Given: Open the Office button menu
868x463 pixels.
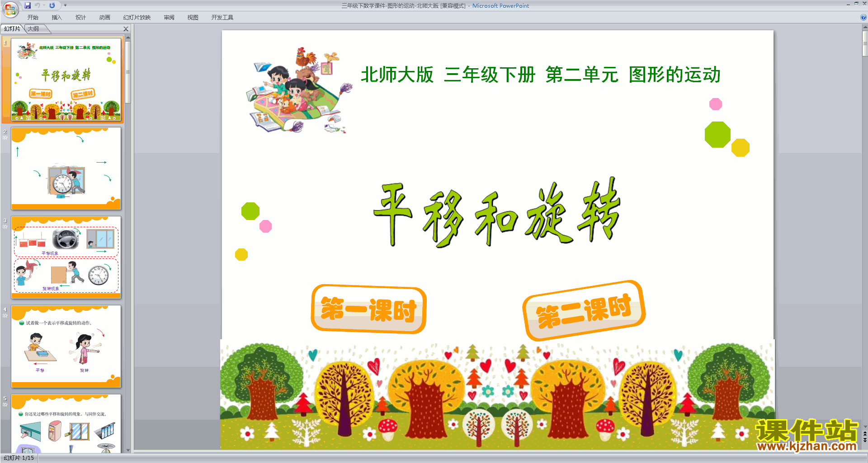Looking at the screenshot, I should (10, 9).
